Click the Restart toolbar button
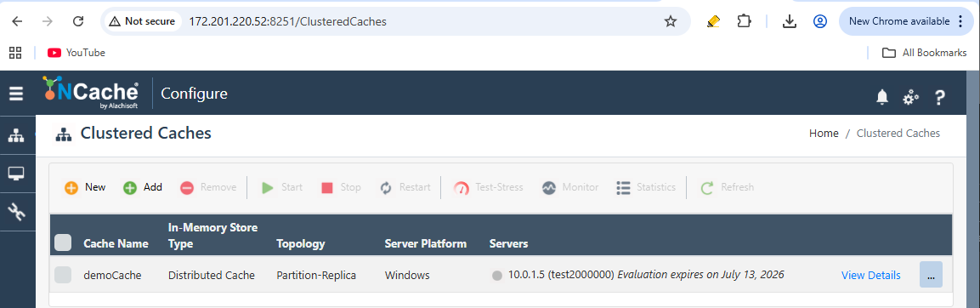 tap(405, 187)
